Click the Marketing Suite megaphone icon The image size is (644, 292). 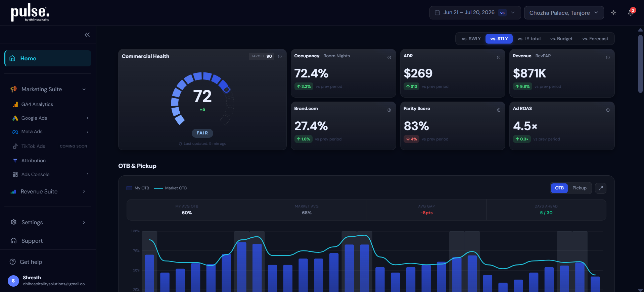(13, 89)
